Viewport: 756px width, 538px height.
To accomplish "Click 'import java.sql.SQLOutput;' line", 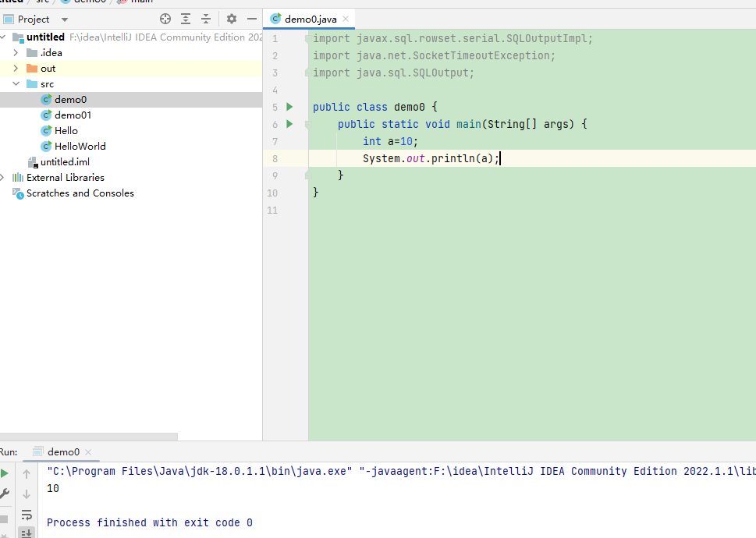I will (393, 73).
